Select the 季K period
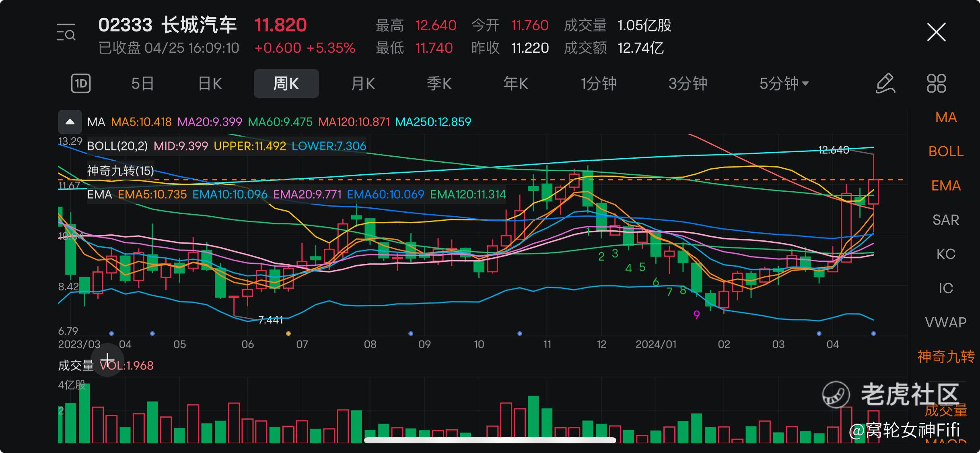Screen dimensions: 980x453 point(439,83)
